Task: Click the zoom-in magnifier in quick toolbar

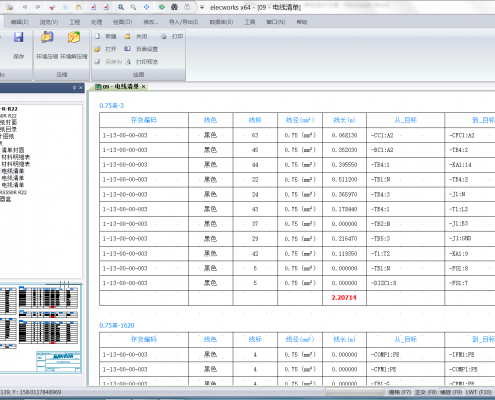Action: (121, 7)
